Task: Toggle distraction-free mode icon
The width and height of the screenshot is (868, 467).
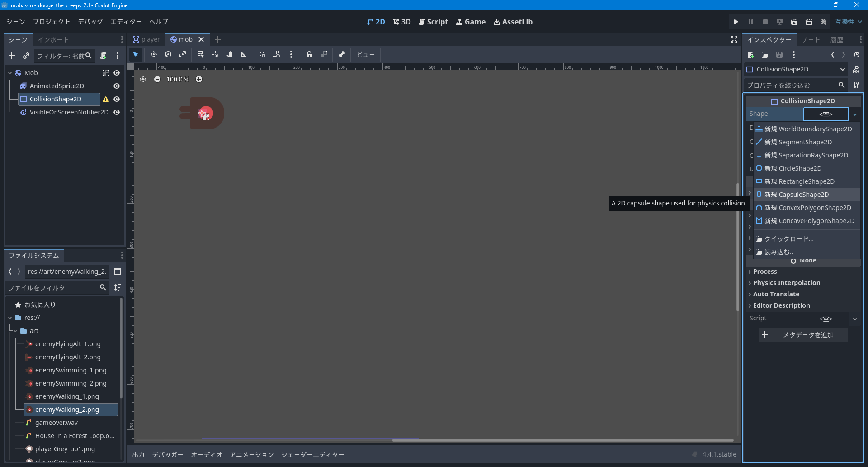Action: click(x=734, y=40)
